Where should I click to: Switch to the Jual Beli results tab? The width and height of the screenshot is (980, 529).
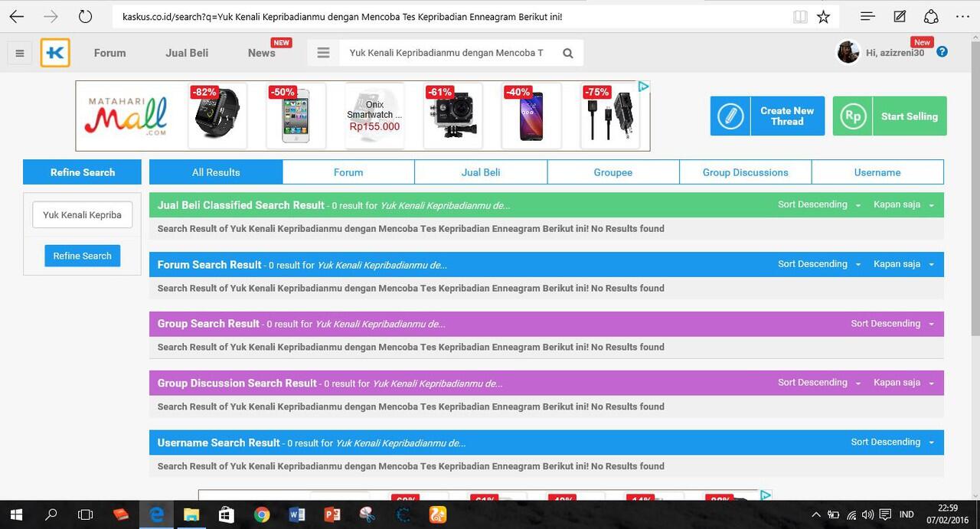point(481,172)
